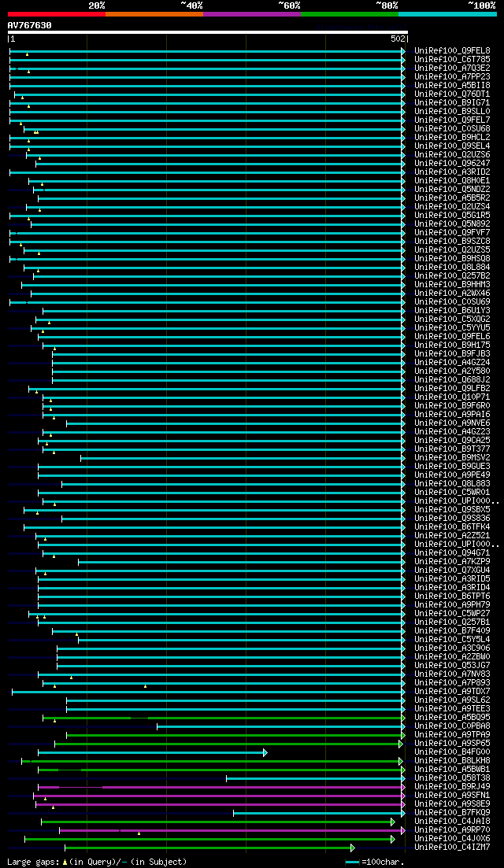
Task: Open hit UniRef100_Q9FEL8
Action: pos(452,51)
